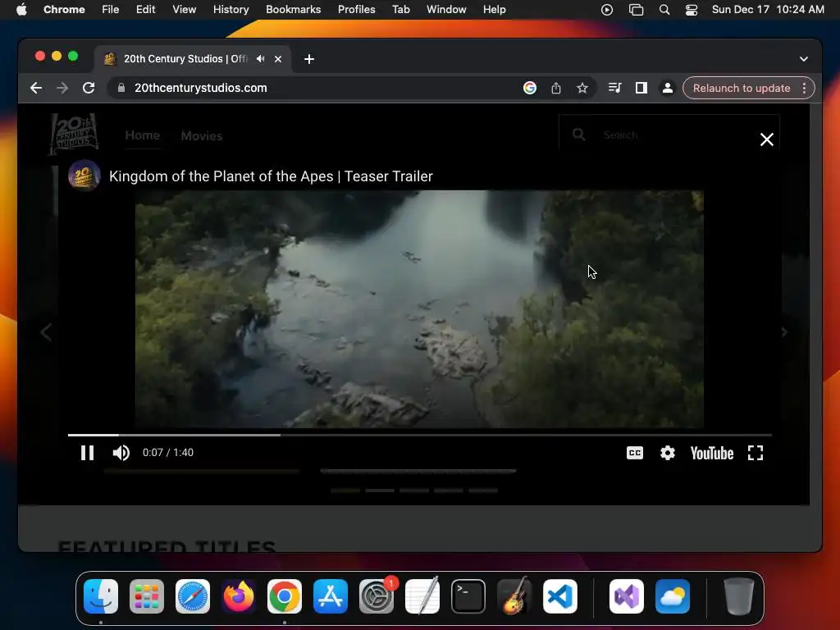
Task: Open Finder from the Dock
Action: (x=101, y=596)
